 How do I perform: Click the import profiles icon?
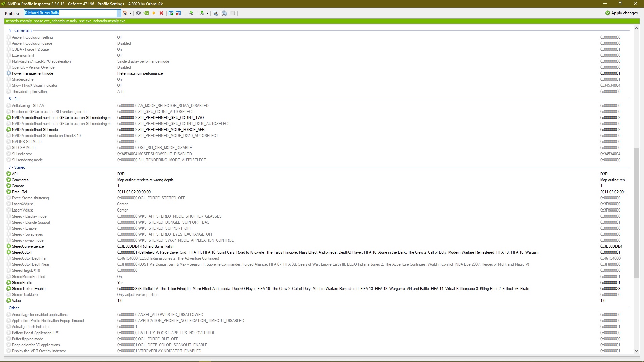[x=202, y=13]
